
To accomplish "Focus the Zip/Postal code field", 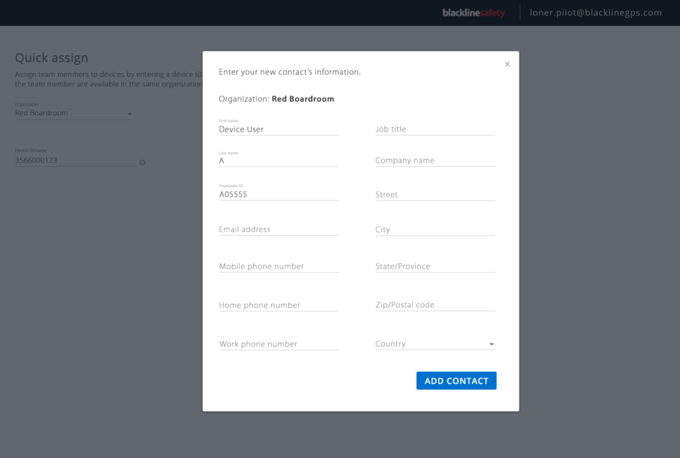I will point(435,304).
